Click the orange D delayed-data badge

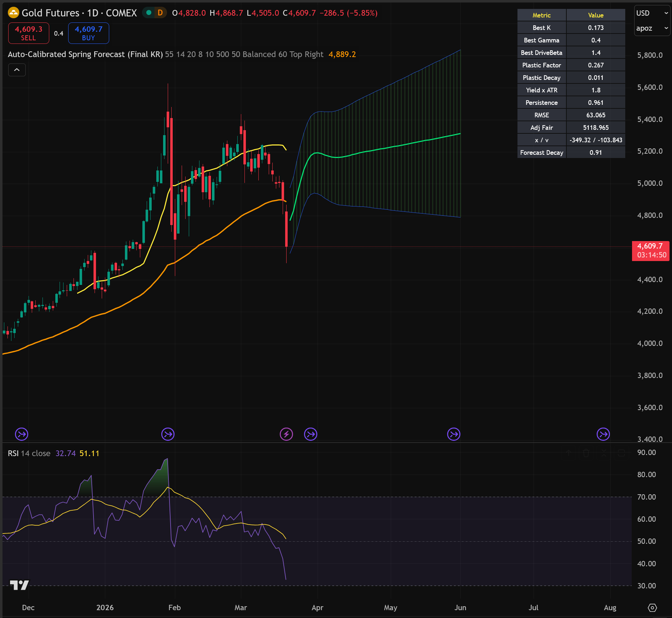tap(160, 13)
